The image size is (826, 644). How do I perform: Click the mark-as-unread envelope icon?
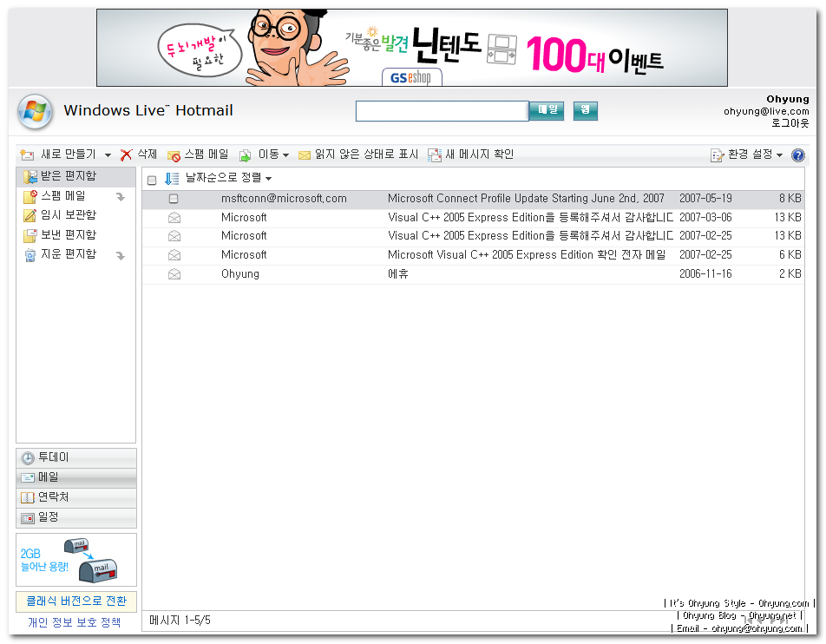pos(305,155)
